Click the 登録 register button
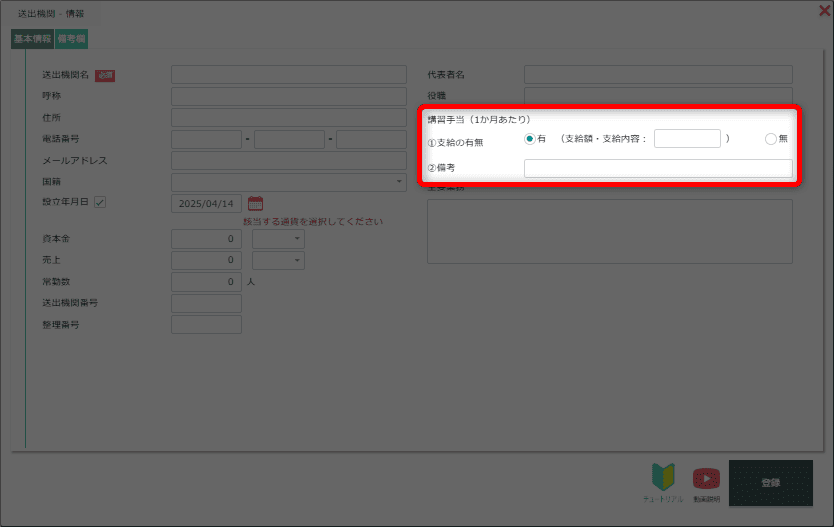The width and height of the screenshot is (834, 527). (x=771, y=483)
